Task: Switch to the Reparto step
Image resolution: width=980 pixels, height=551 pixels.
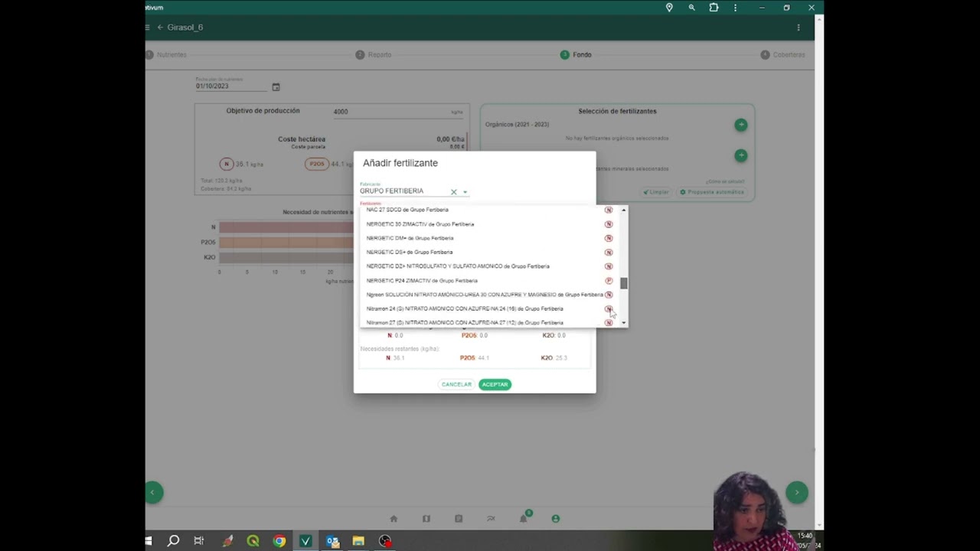Action: point(374,55)
